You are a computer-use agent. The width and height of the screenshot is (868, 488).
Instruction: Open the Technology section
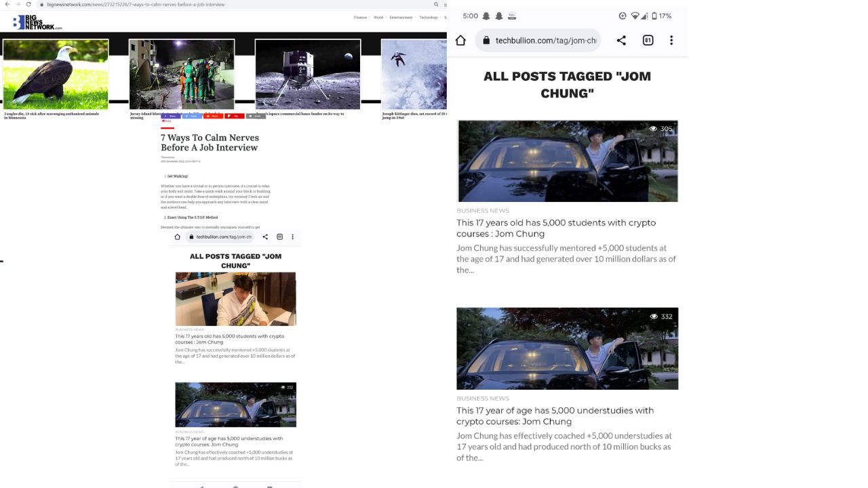[429, 18]
